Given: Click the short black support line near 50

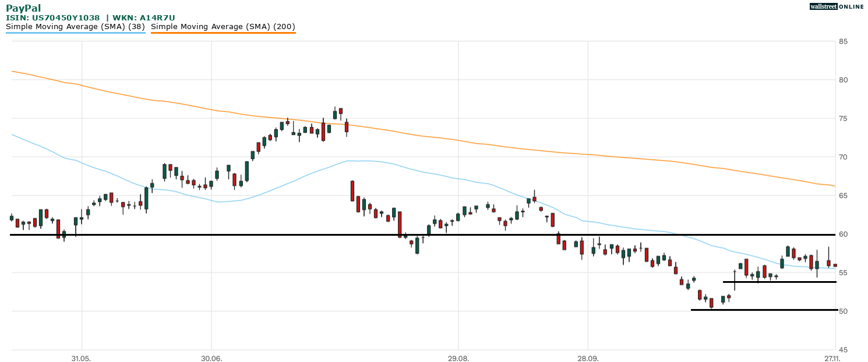Looking at the screenshot, I should [x=763, y=310].
